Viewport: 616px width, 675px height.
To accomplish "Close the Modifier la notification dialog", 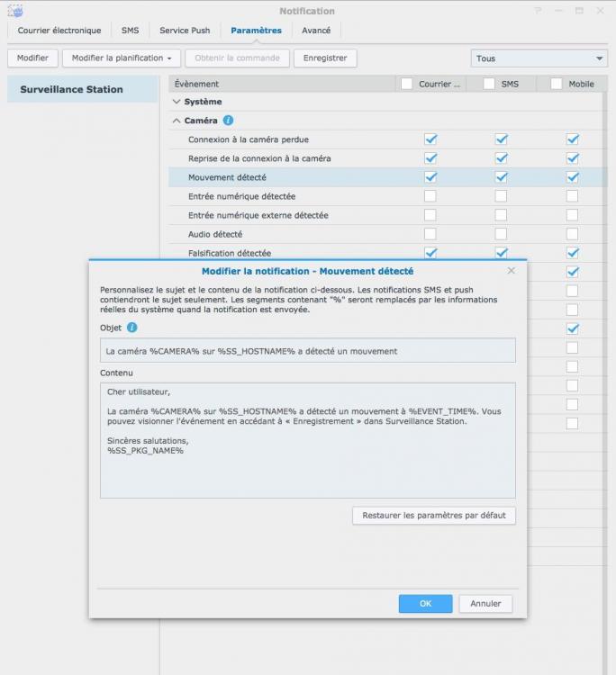I will [x=511, y=271].
